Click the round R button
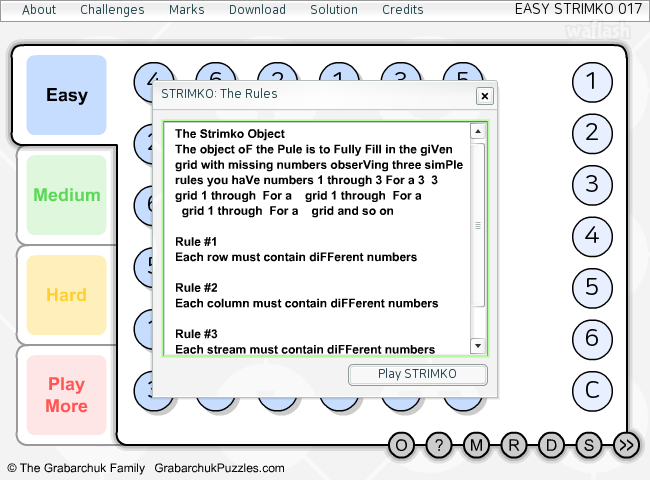Image resolution: width=650 pixels, height=480 pixels. [514, 445]
